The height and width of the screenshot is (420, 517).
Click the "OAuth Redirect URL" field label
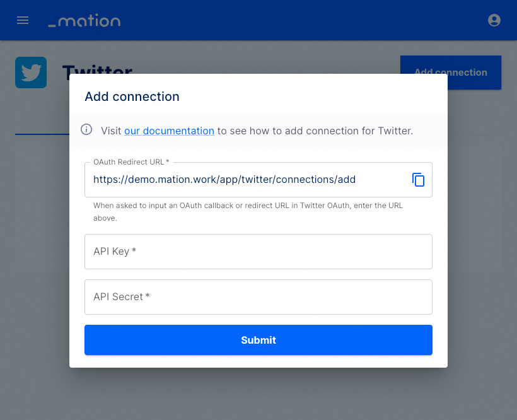[131, 162]
